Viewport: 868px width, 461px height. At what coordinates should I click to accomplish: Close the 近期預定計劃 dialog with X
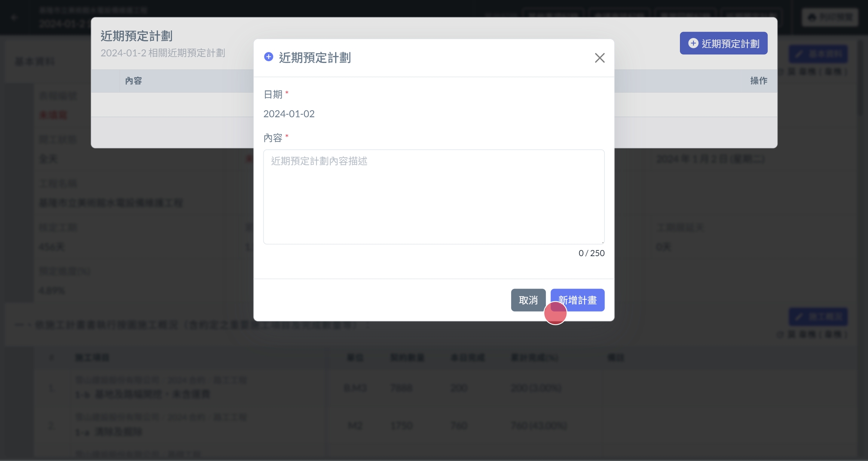click(x=599, y=58)
